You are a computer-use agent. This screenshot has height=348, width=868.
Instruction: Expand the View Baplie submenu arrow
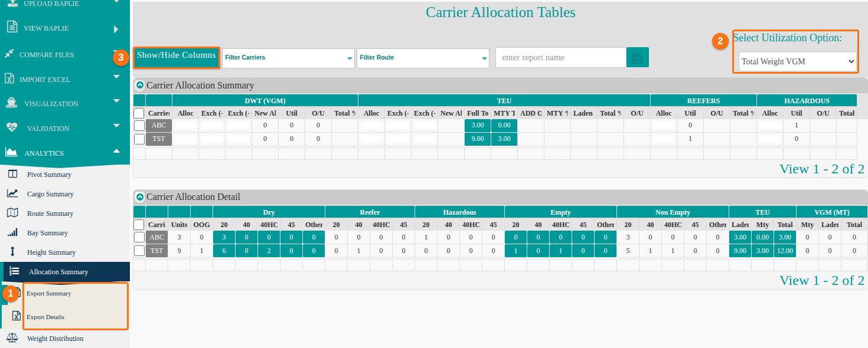(x=116, y=29)
